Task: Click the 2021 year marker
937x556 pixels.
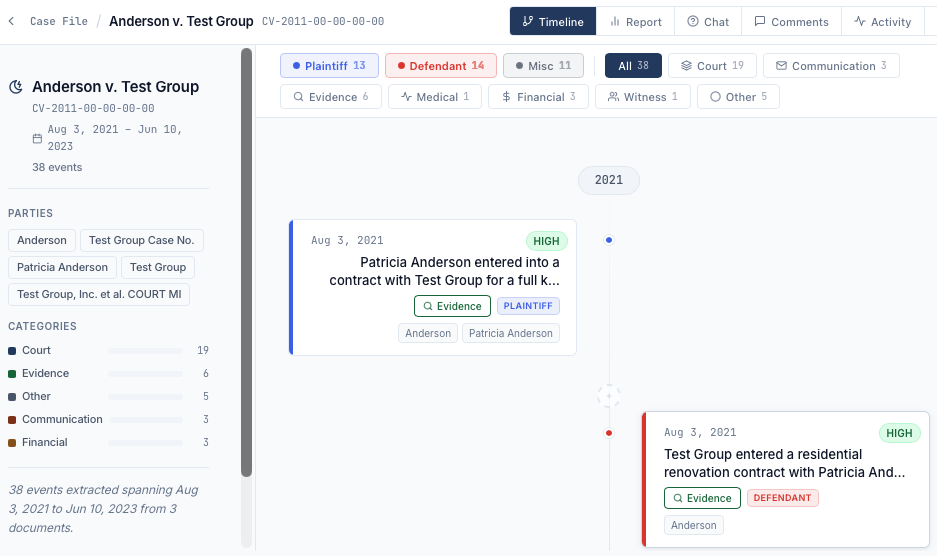Action: [x=608, y=180]
